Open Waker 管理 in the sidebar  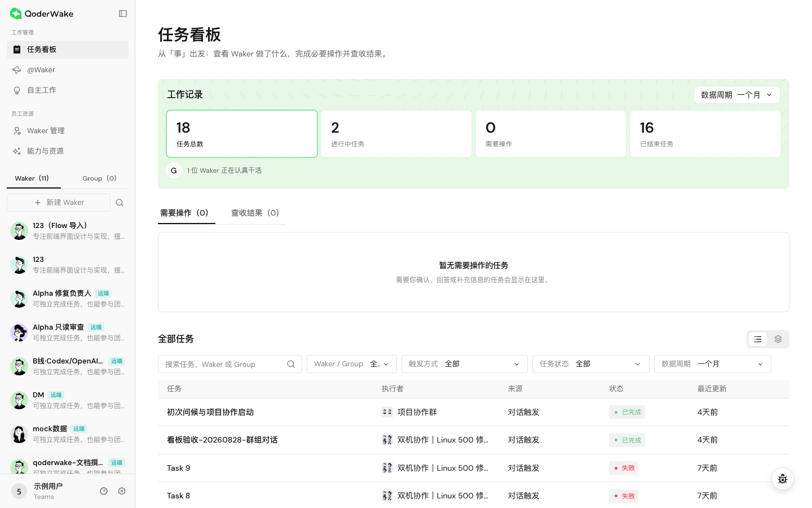68,131
